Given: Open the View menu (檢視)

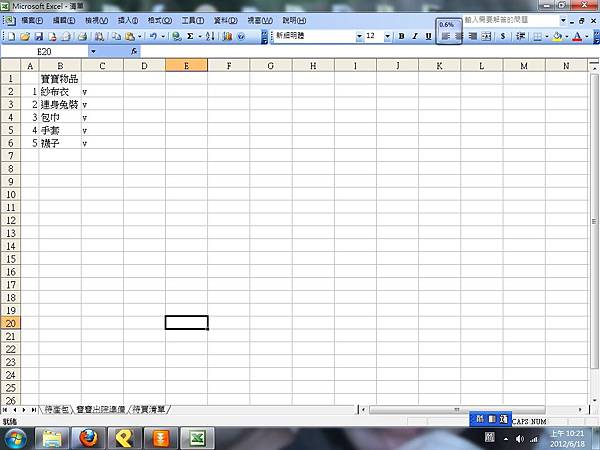Looking at the screenshot, I should (x=96, y=20).
